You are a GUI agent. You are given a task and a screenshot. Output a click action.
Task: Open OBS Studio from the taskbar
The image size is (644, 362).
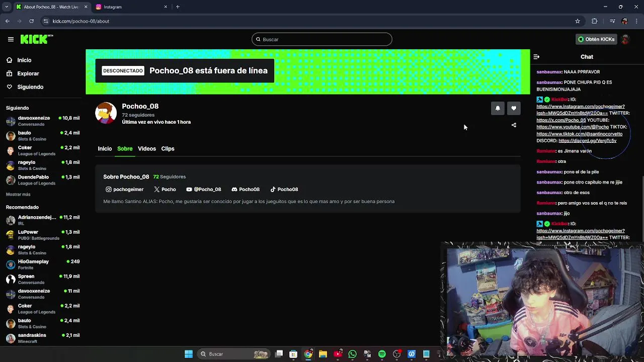(x=397, y=354)
